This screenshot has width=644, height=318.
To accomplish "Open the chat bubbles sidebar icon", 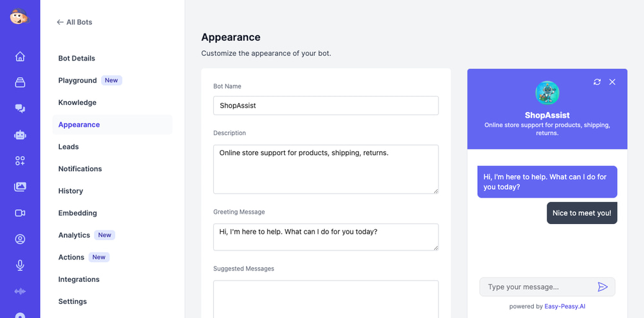I will 20,109.
